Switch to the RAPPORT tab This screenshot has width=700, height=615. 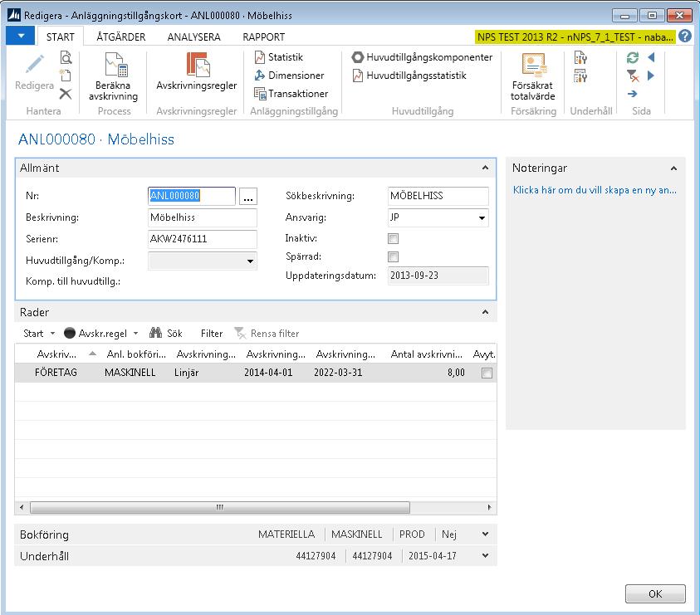click(263, 37)
